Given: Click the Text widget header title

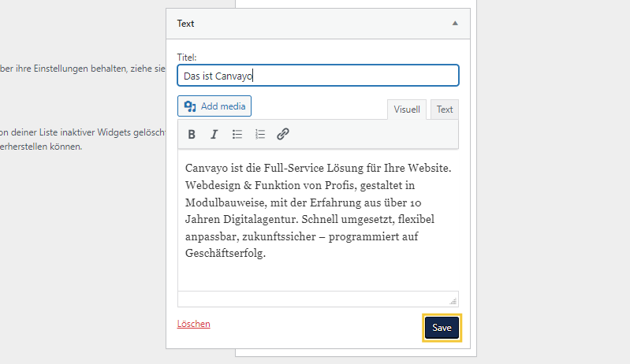Looking at the screenshot, I should [186, 24].
